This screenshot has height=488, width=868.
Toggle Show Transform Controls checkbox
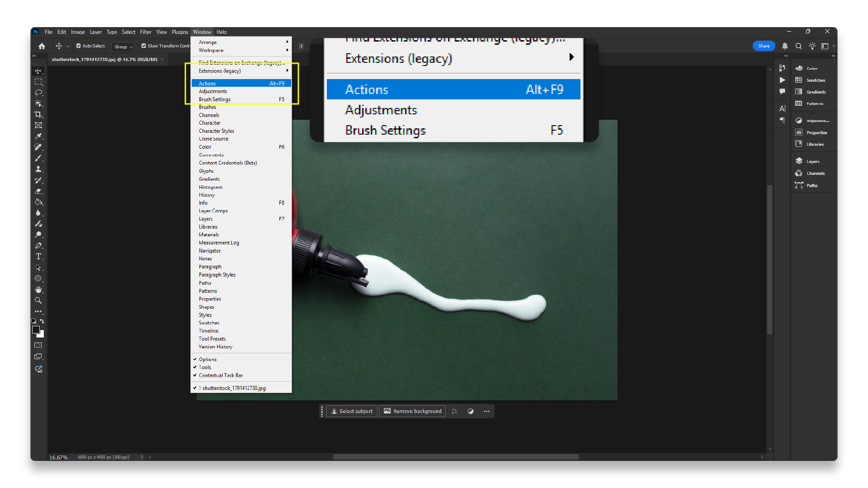tap(144, 46)
